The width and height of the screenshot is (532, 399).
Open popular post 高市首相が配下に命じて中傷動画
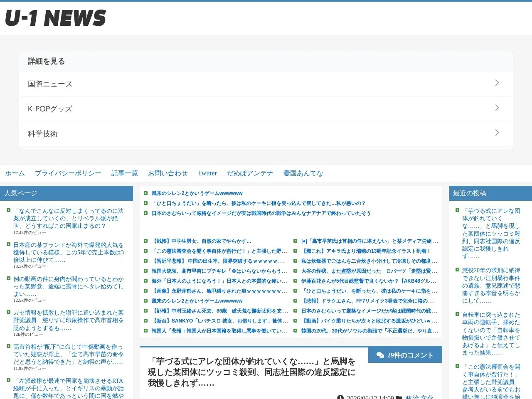69,354
